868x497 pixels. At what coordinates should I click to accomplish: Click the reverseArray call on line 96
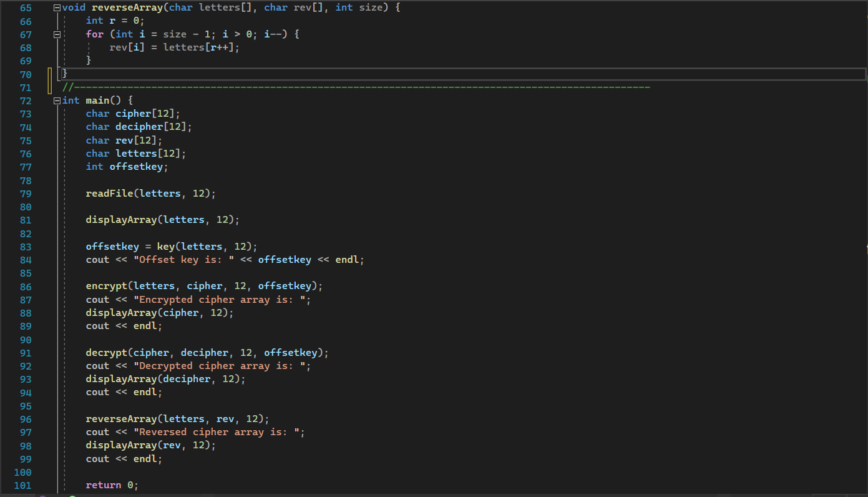pos(121,418)
